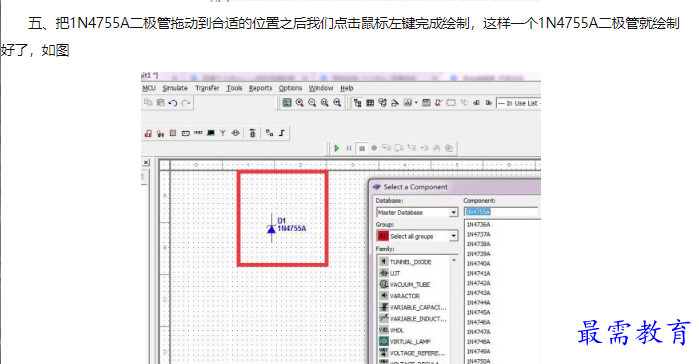Select component 1N4742A in list
The height and width of the screenshot is (364, 699).
tap(478, 283)
